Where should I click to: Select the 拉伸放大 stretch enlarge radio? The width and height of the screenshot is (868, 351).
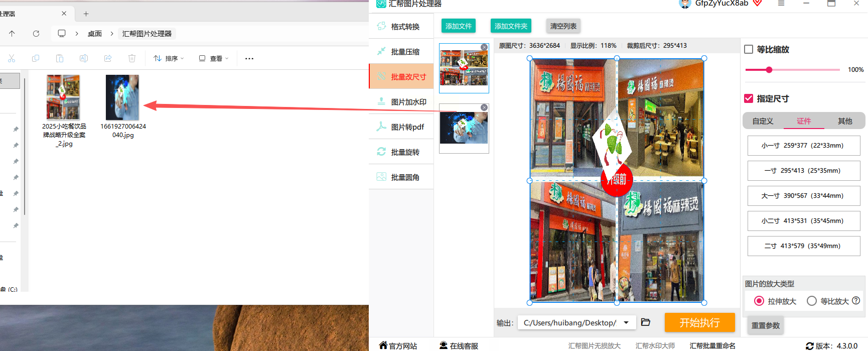pos(759,301)
